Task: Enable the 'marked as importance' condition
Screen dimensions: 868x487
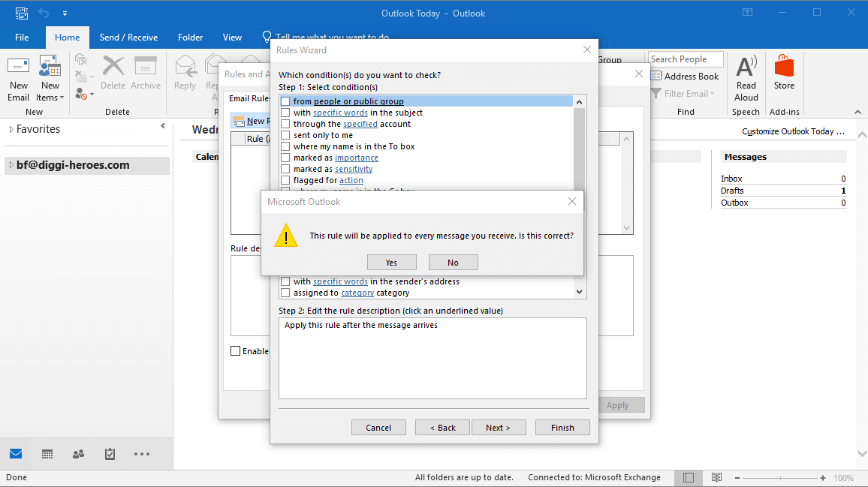Action: tap(285, 158)
